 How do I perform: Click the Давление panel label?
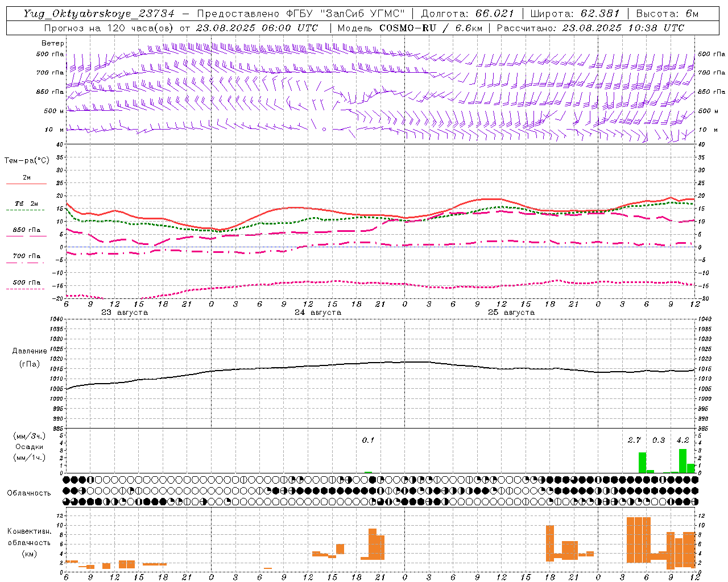pos(30,351)
